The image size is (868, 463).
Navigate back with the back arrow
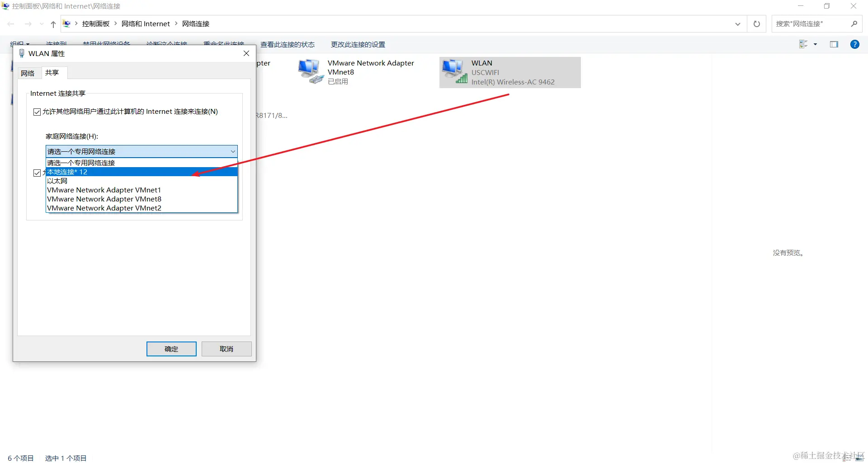[11, 24]
